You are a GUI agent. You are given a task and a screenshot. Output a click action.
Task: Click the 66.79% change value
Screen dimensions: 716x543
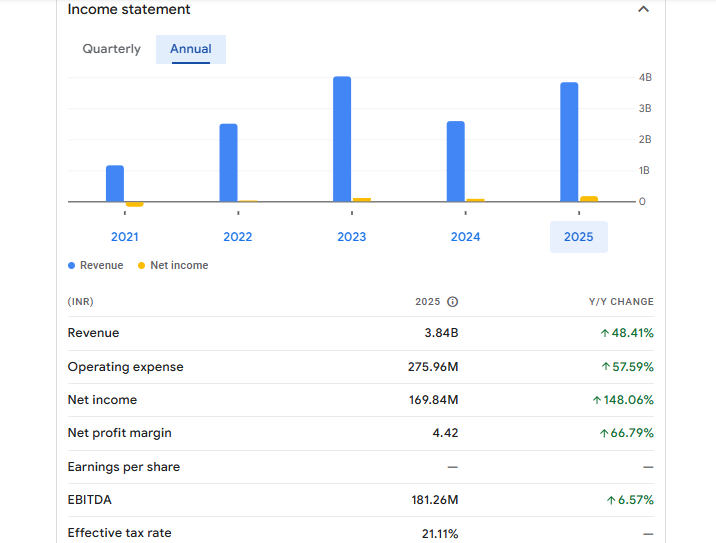click(x=626, y=433)
